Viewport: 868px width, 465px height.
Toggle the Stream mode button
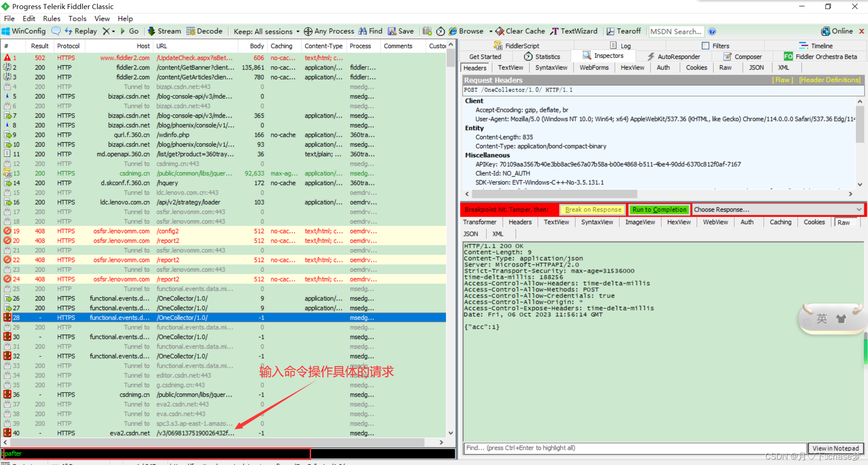pyautogui.click(x=164, y=31)
